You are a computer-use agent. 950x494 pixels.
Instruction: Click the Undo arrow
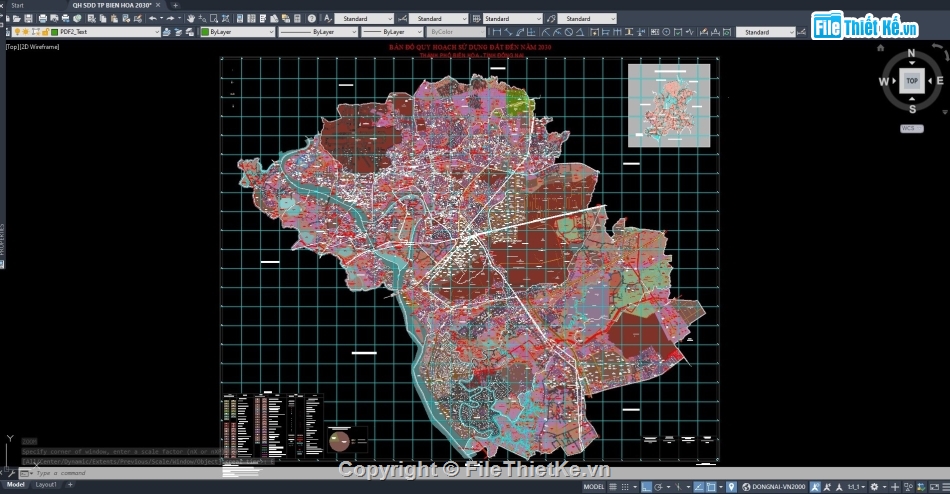(x=153, y=19)
